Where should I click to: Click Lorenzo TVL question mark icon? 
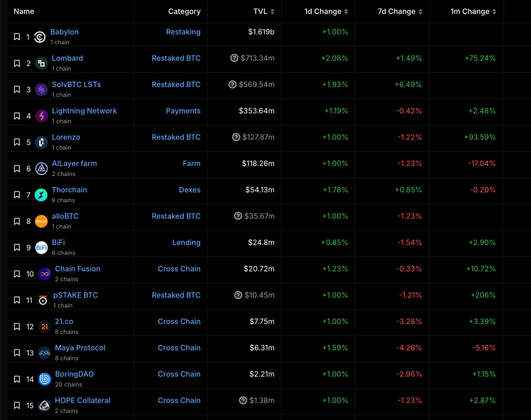tap(236, 137)
